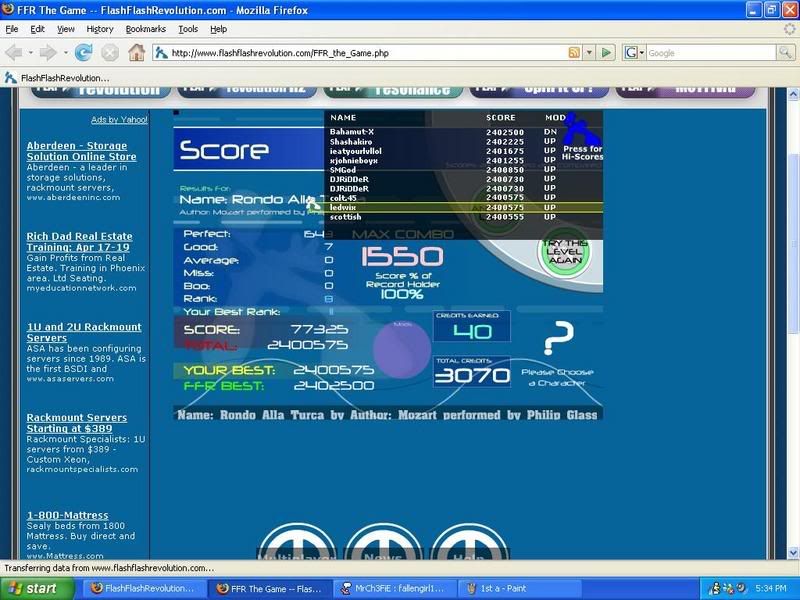The image size is (800, 600).
Task: Open the View menu
Action: tap(65, 29)
